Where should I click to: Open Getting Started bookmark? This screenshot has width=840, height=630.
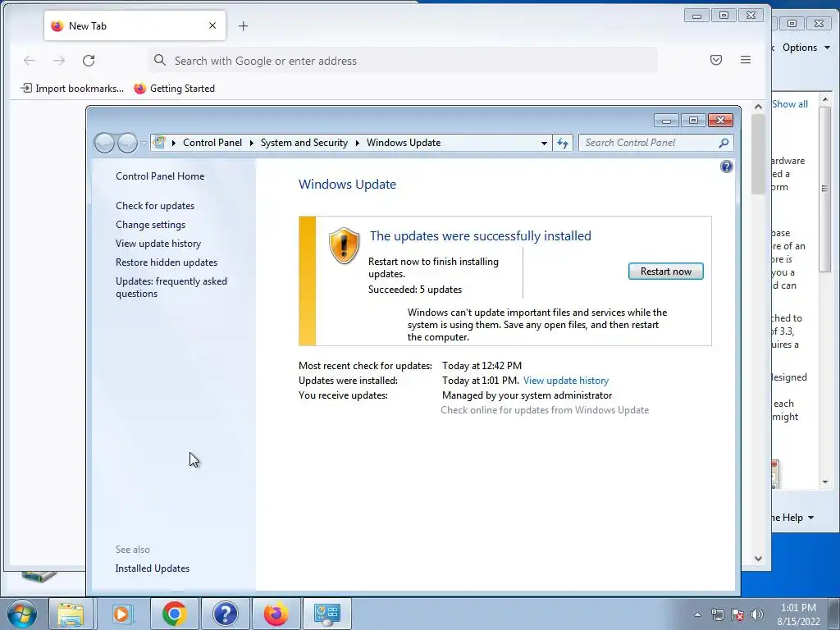click(174, 89)
